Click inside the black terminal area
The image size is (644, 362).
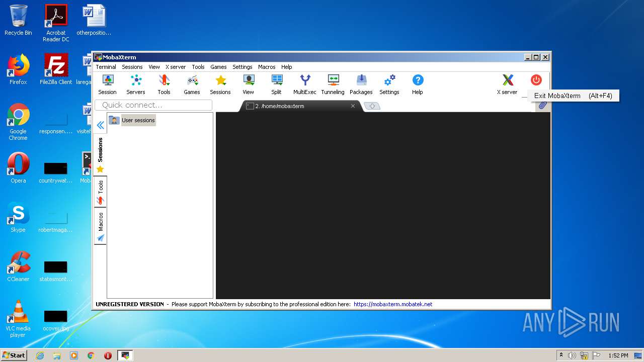[383, 206]
